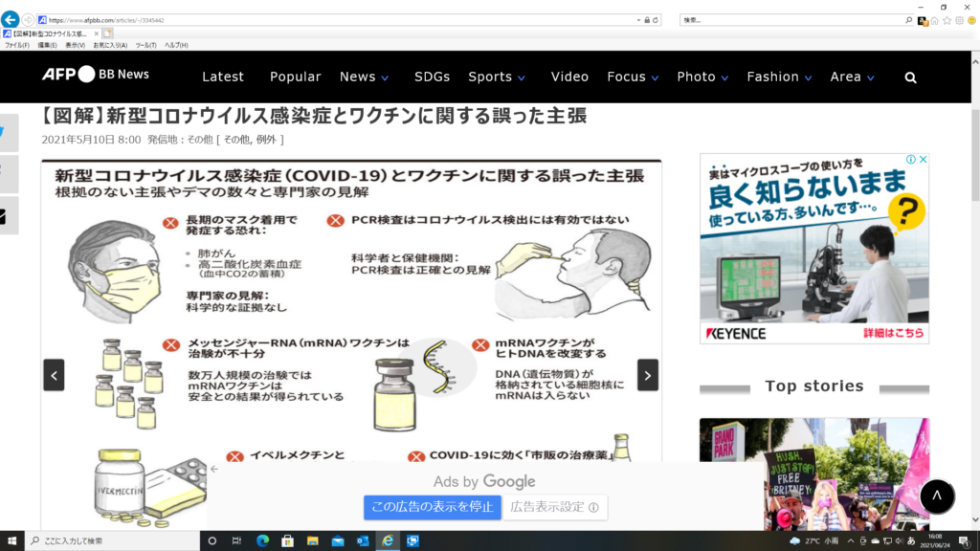Open File Explorer from the taskbar
980x551 pixels.
coord(313,541)
